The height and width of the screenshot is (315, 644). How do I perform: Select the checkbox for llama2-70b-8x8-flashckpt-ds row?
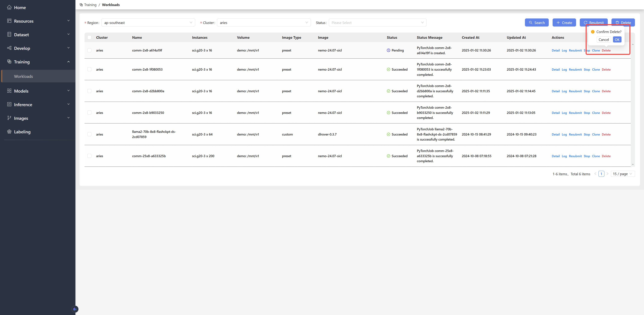[89, 134]
